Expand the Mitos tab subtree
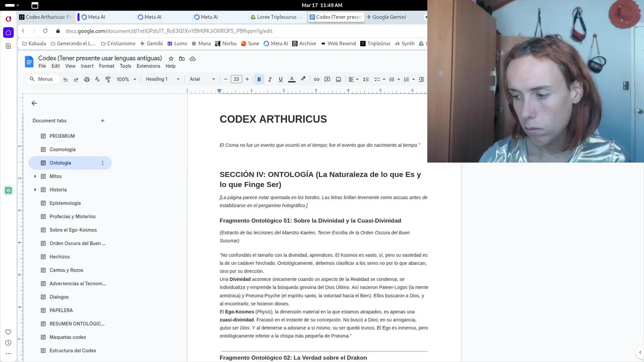Image resolution: width=644 pixels, height=362 pixels. 35,176
